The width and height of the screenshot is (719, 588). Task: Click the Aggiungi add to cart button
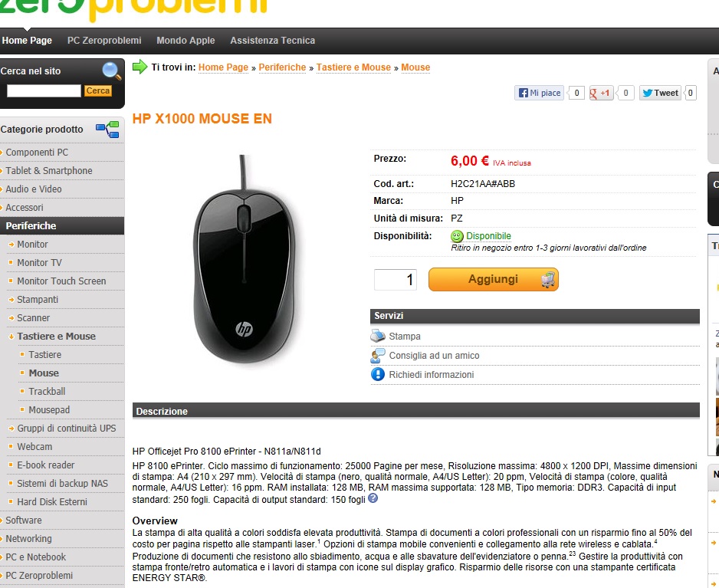pyautogui.click(x=494, y=279)
